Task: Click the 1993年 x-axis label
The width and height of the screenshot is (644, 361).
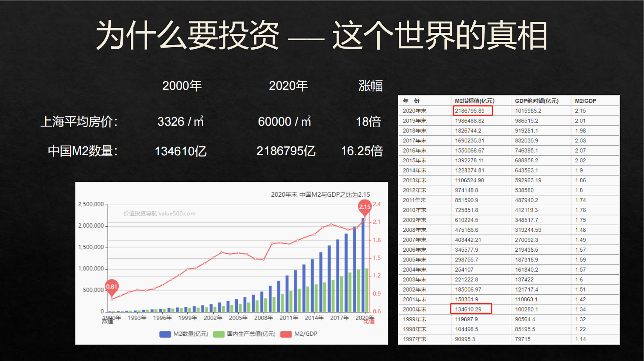Action: [x=137, y=318]
